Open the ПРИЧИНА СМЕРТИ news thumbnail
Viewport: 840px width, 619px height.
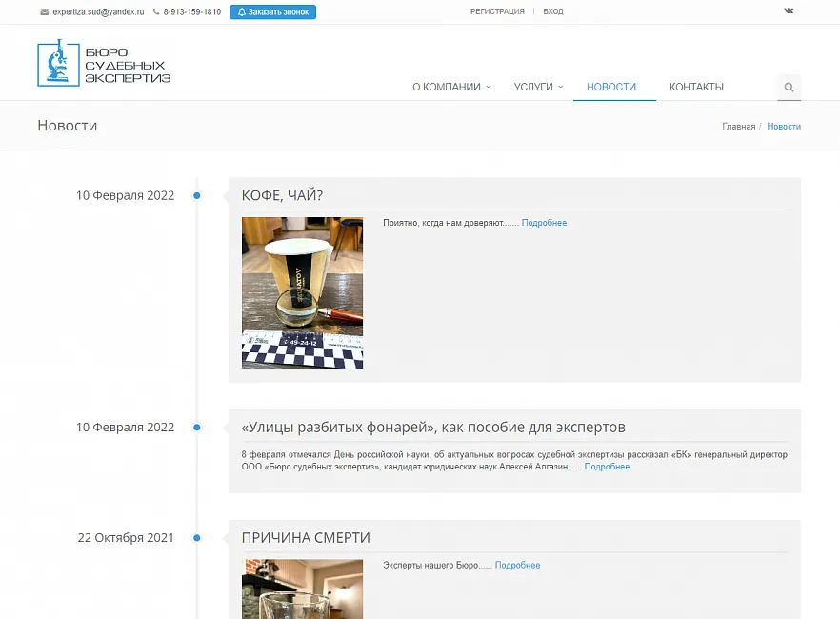[x=302, y=589]
